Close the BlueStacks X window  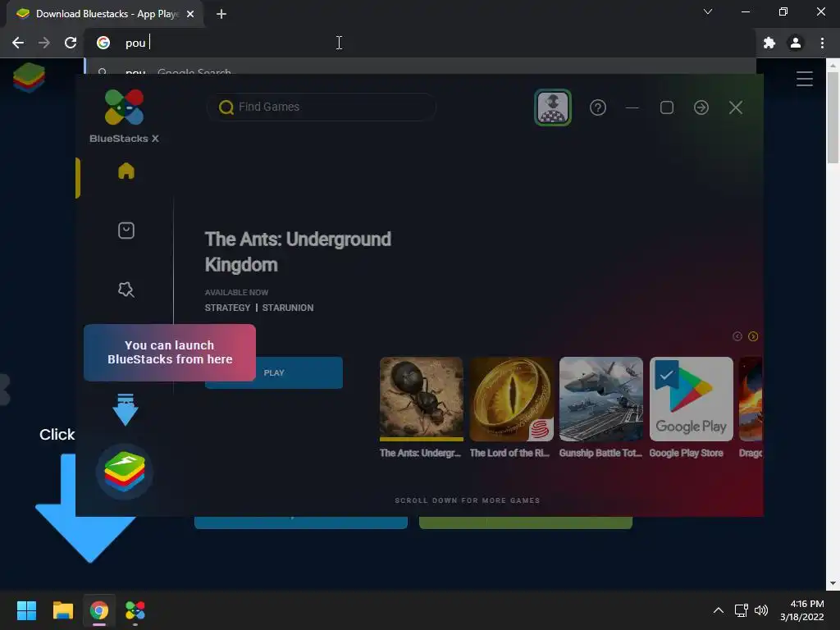(736, 107)
